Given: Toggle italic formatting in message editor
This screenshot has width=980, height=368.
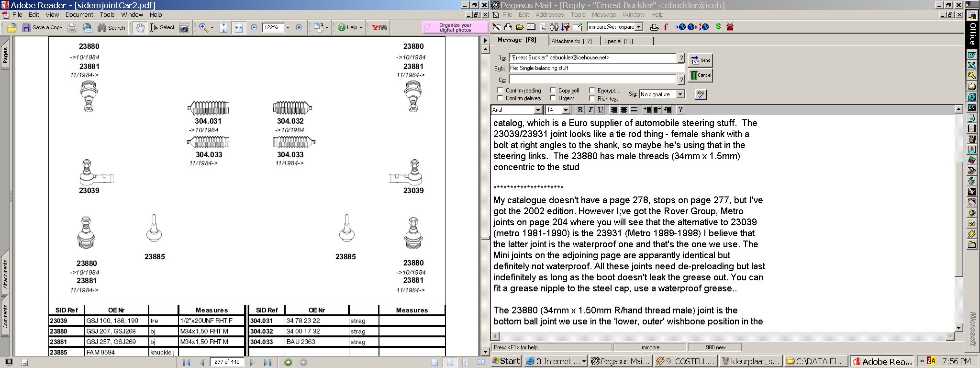Looking at the screenshot, I should click(590, 110).
